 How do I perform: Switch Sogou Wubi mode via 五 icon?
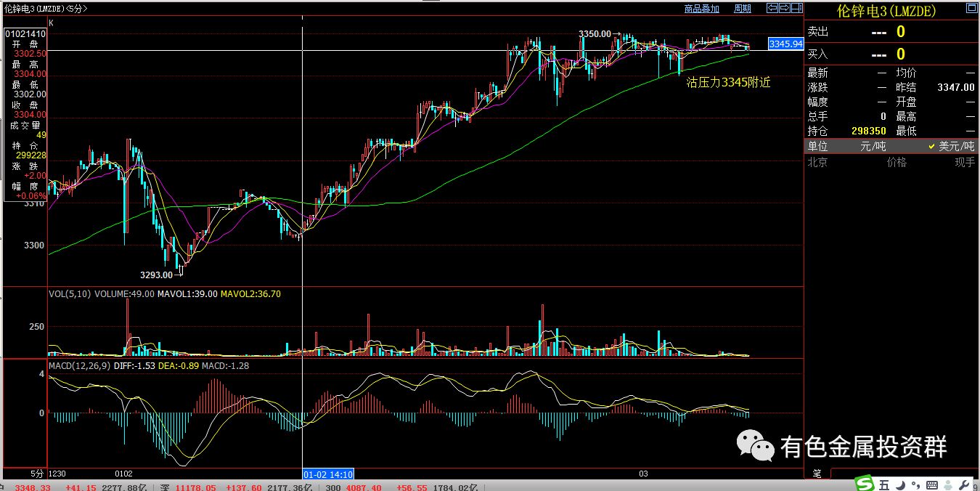[x=884, y=484]
